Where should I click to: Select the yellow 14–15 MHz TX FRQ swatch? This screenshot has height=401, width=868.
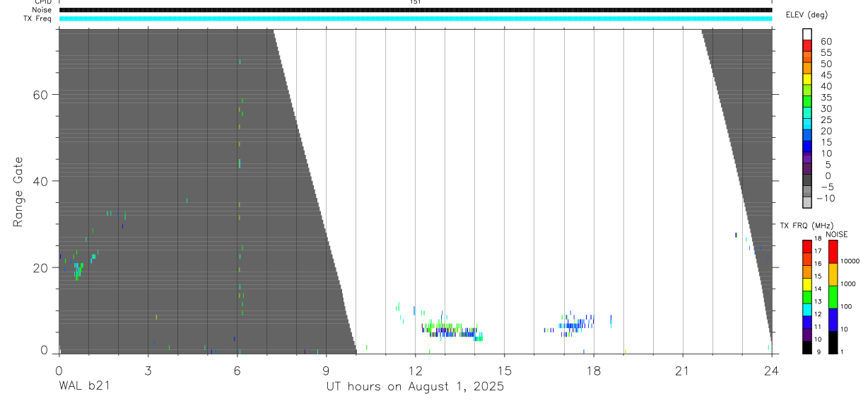[807, 284]
